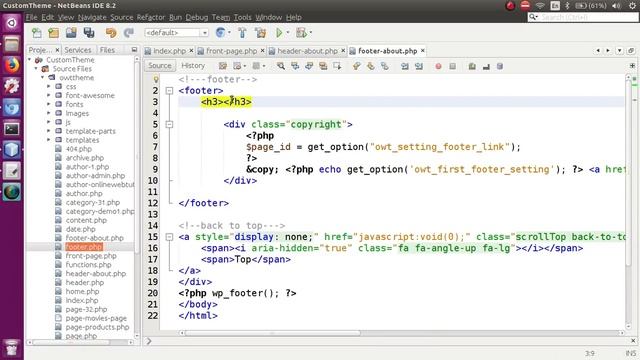Click the Search (Ctrl+I) input field

click(582, 17)
